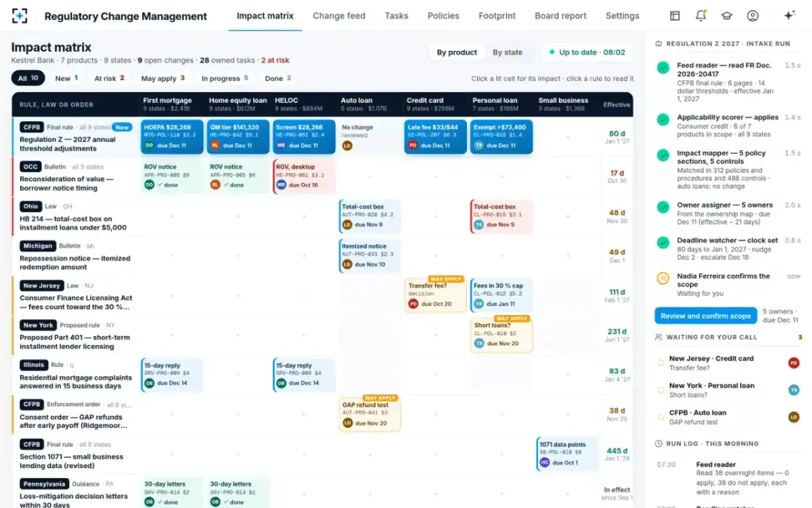
Task: Click the LO avatar on CFPB Auto loan
Action: pyautogui.click(x=794, y=417)
